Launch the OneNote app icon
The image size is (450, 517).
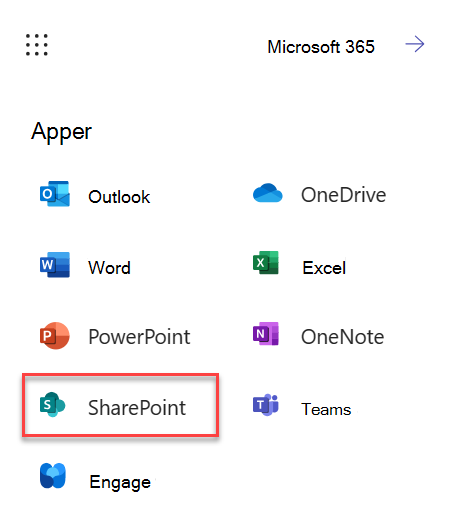pos(266,334)
